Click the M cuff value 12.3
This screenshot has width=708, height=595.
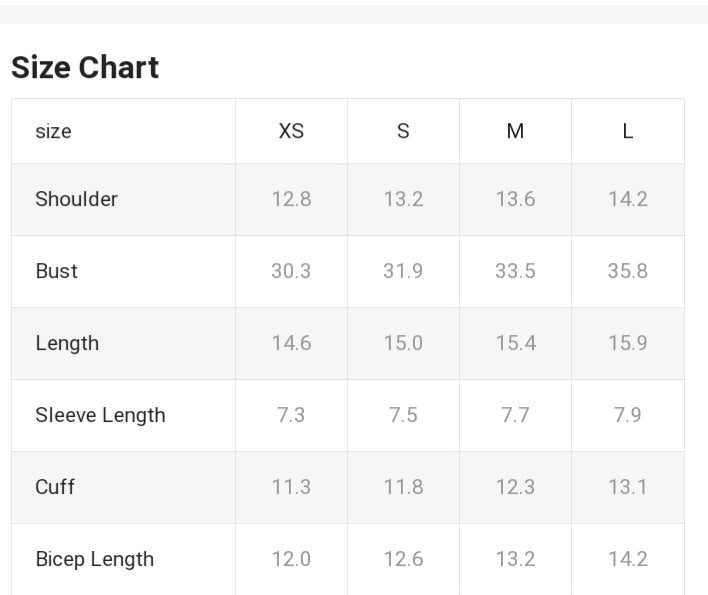coord(515,487)
